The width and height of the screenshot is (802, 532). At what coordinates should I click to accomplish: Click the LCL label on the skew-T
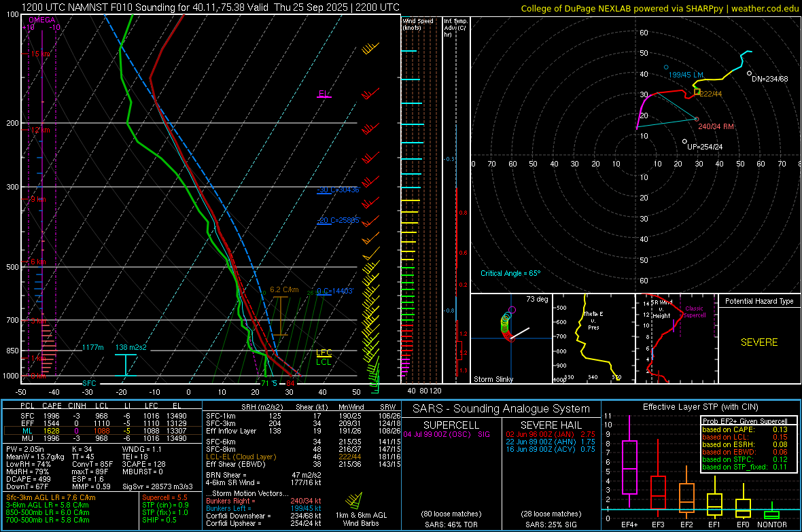coord(324,361)
